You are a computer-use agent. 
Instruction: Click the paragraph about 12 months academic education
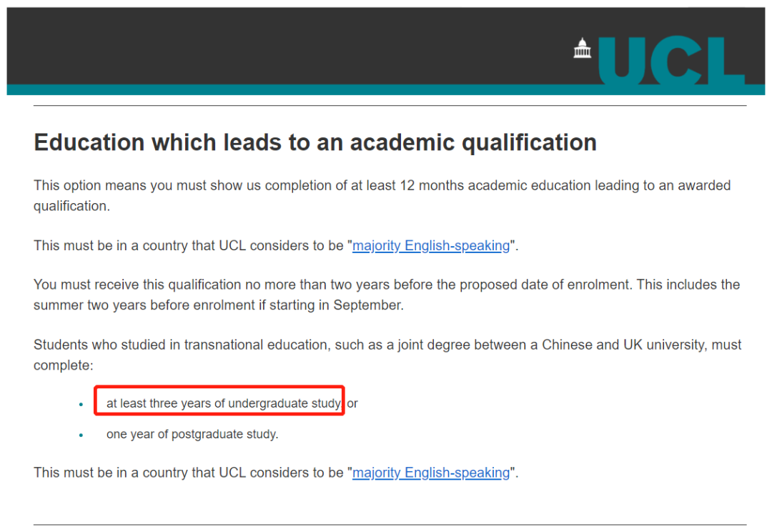(382, 195)
